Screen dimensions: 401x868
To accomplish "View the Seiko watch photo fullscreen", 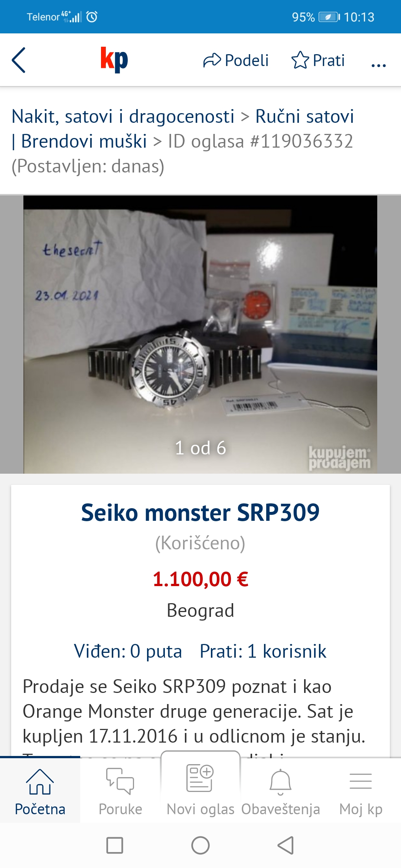I will pyautogui.click(x=200, y=334).
